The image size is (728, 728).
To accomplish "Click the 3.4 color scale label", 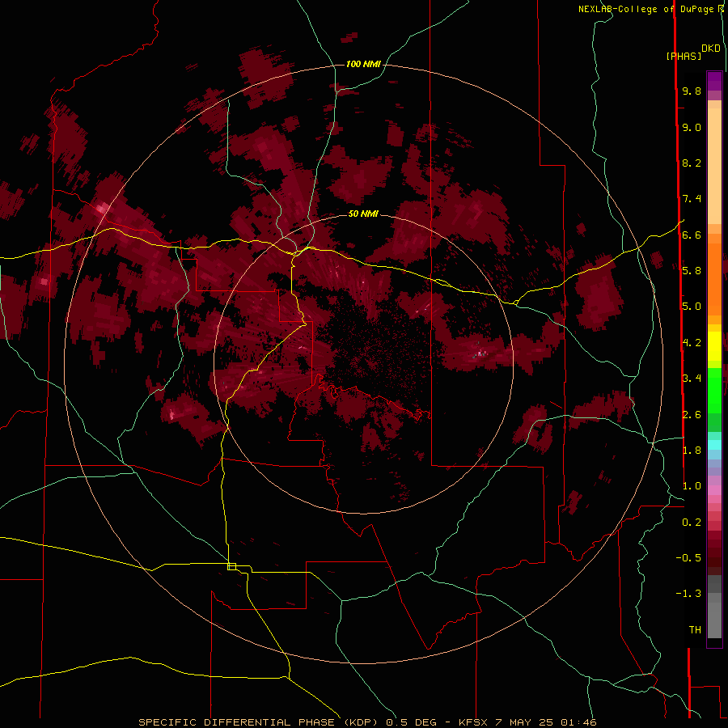I will point(692,379).
